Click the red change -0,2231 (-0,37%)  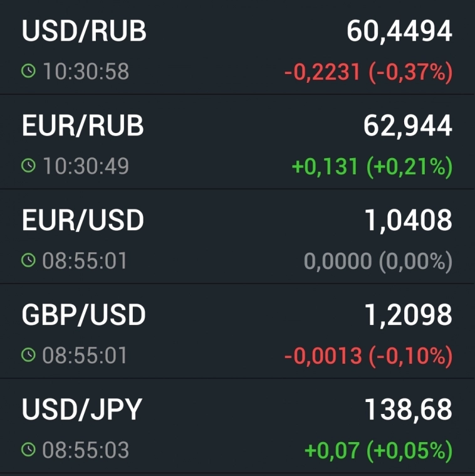click(368, 73)
